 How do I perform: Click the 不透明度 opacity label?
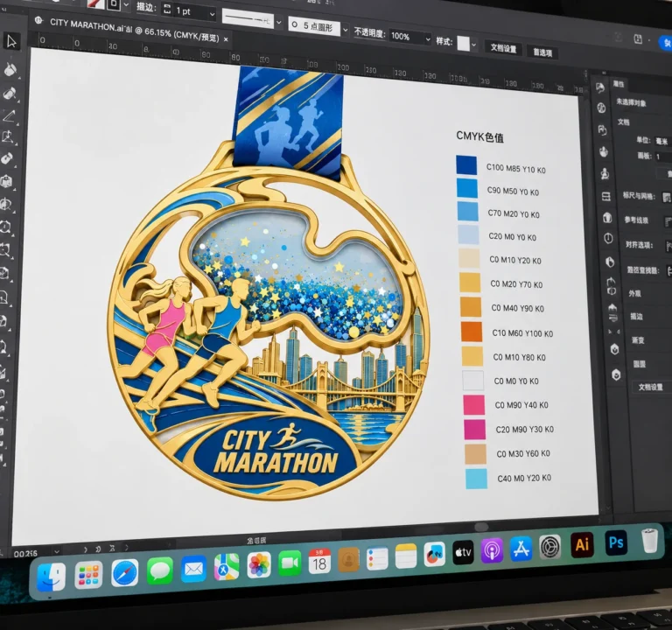tap(369, 32)
